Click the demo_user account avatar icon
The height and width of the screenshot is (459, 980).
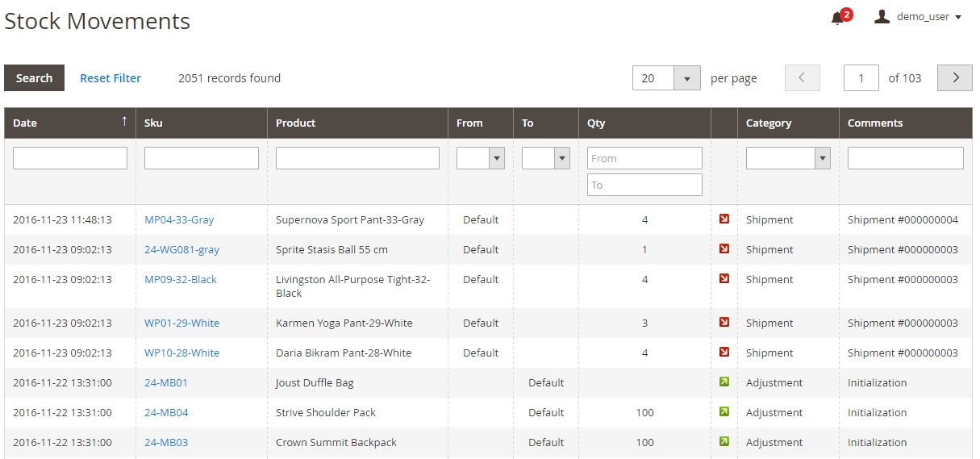[882, 16]
